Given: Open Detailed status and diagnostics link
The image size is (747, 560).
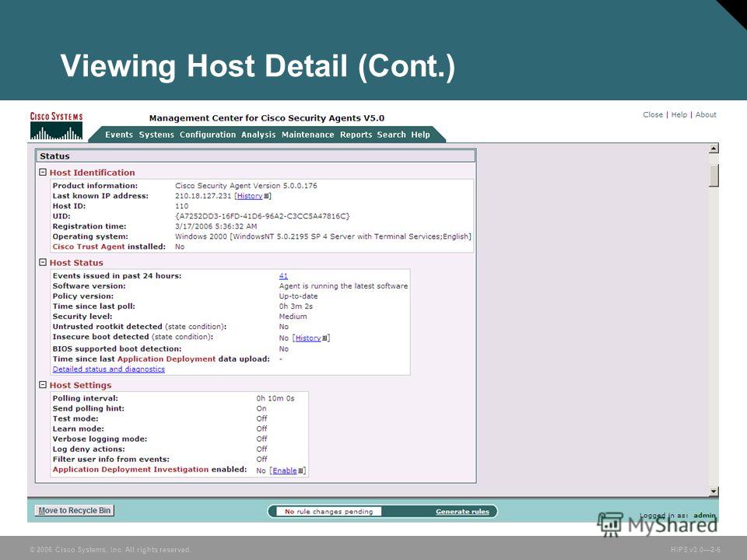Looking at the screenshot, I should (109, 369).
